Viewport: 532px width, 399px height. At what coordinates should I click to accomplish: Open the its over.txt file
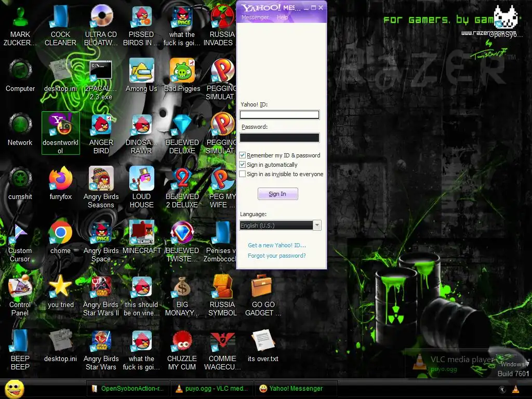pyautogui.click(x=263, y=341)
